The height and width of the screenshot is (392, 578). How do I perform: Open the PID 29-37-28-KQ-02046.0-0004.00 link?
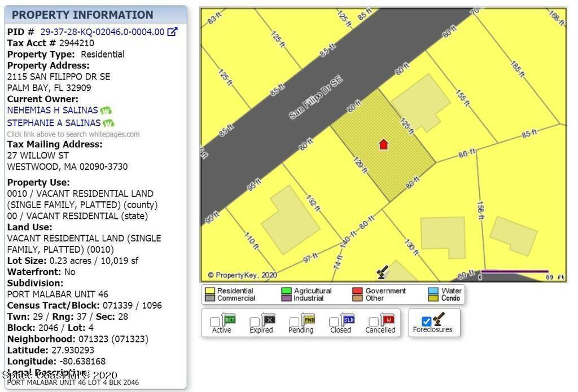102,32
